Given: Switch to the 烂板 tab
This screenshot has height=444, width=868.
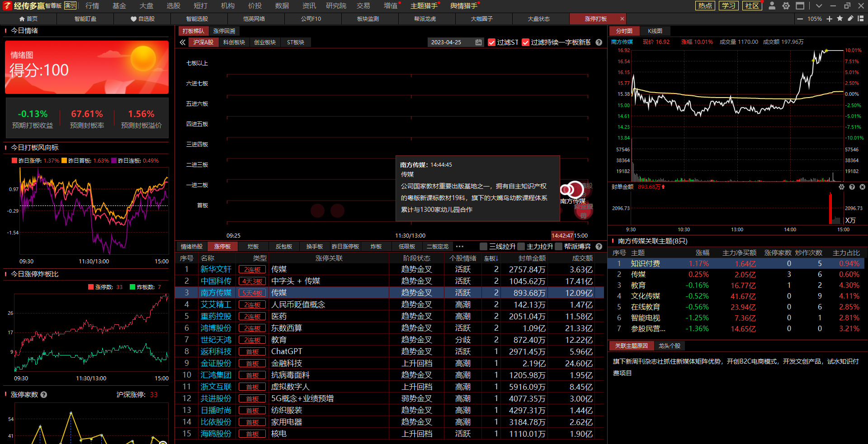Looking at the screenshot, I should 253,247.
